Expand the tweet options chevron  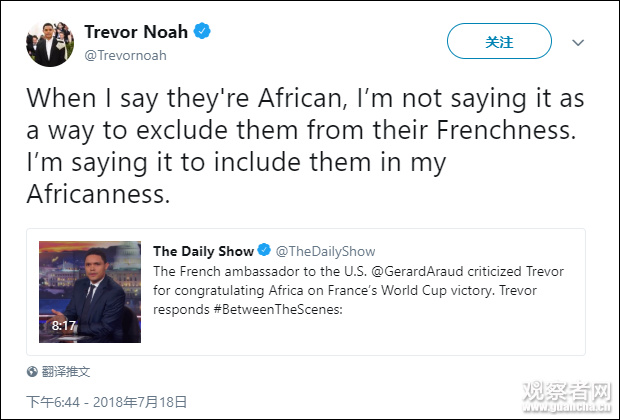pyautogui.click(x=578, y=43)
